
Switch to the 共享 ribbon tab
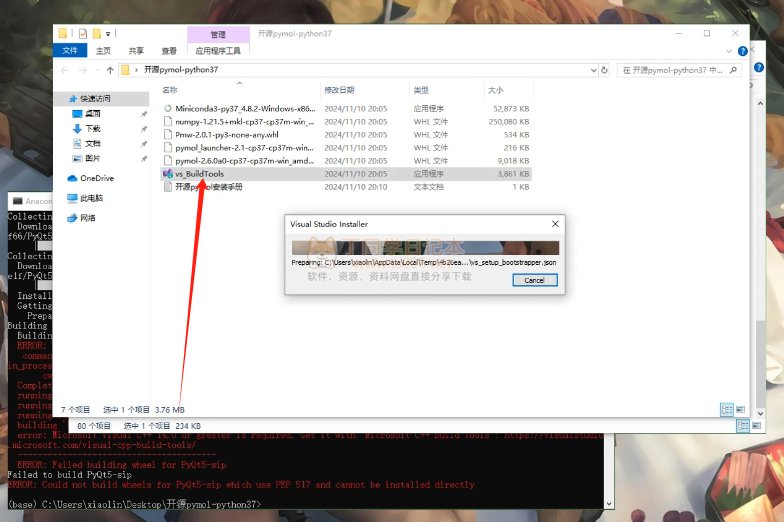pos(136,50)
